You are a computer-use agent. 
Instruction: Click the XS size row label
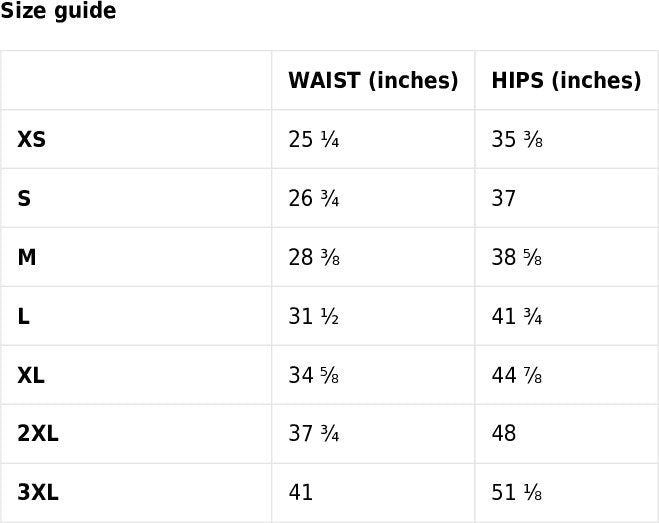point(32,140)
